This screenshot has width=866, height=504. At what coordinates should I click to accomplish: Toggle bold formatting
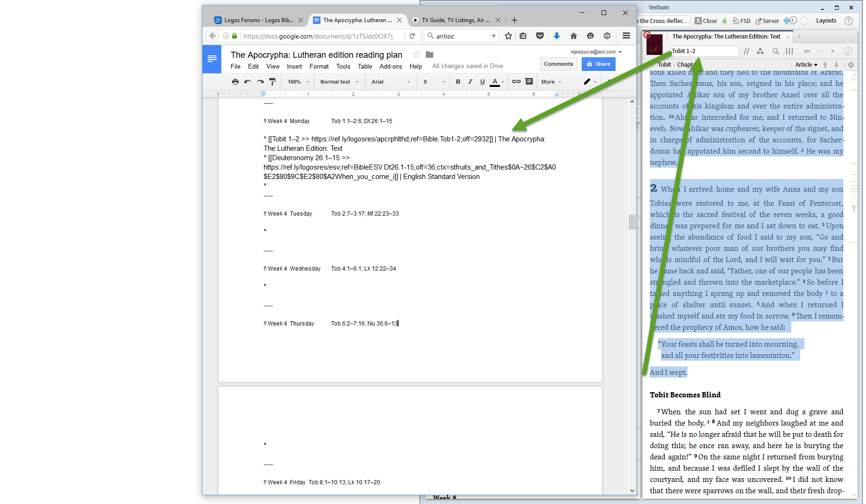(x=458, y=82)
